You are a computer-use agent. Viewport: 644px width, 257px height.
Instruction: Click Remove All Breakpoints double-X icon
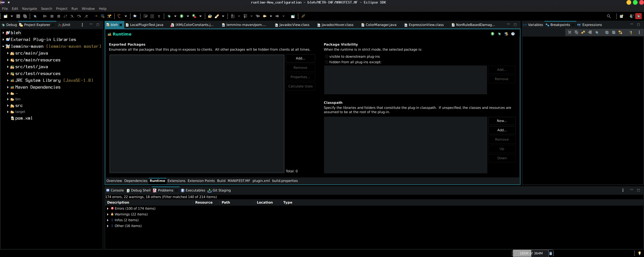point(576,32)
